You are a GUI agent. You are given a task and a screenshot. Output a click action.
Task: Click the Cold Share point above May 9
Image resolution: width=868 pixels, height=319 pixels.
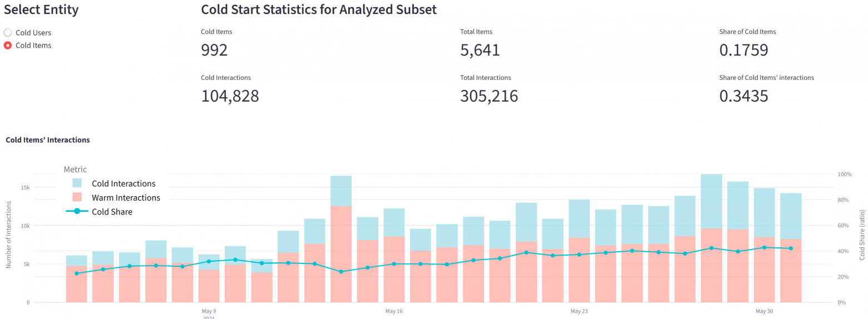209,261
